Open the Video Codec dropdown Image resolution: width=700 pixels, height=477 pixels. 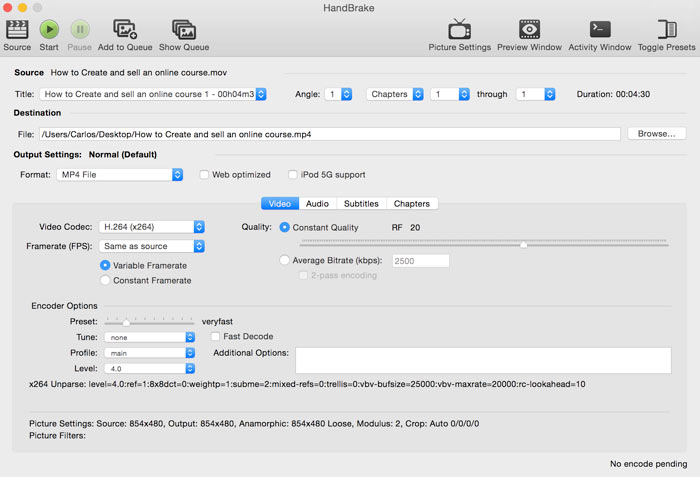(x=152, y=227)
